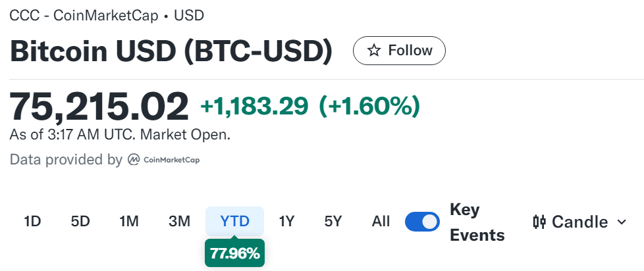The image size is (644, 271).
Task: Click the Bitcoin USD (BTC-USD) title
Action: point(171,51)
